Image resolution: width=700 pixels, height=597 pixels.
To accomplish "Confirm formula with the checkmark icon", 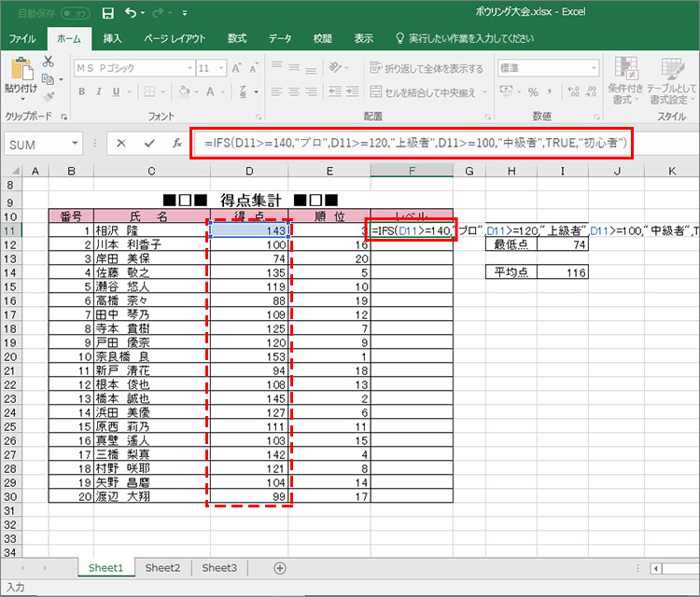I will (148, 144).
